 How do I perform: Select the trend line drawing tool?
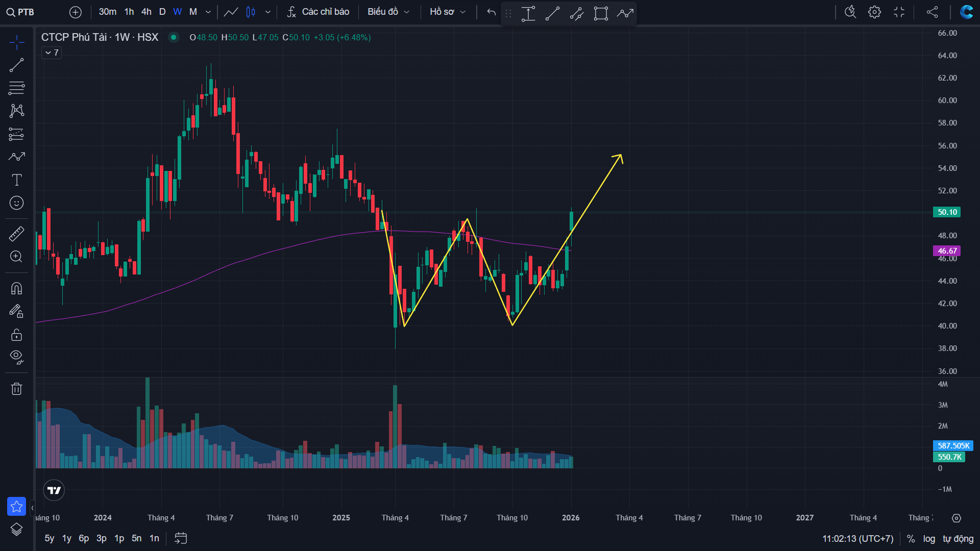[x=16, y=65]
